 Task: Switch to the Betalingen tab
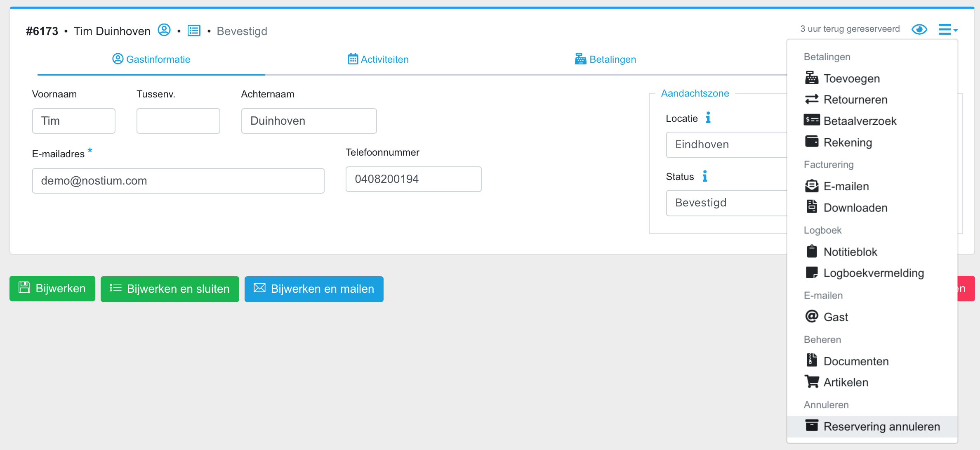(x=605, y=59)
